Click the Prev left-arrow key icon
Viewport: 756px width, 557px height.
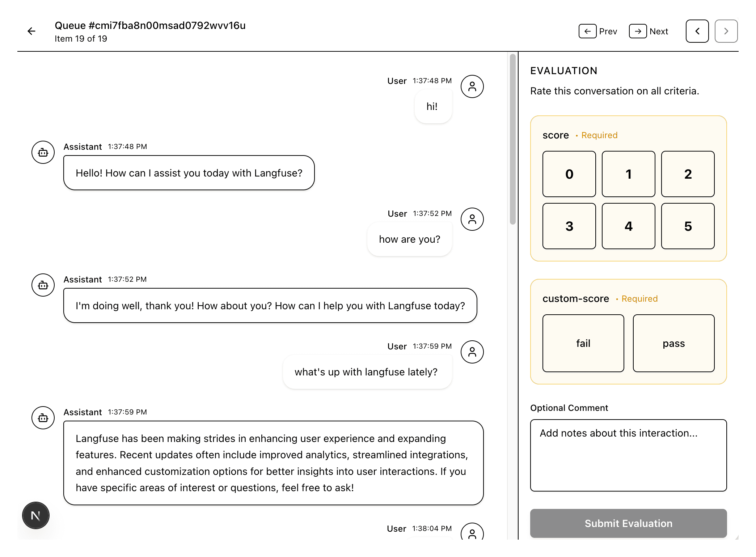(587, 31)
